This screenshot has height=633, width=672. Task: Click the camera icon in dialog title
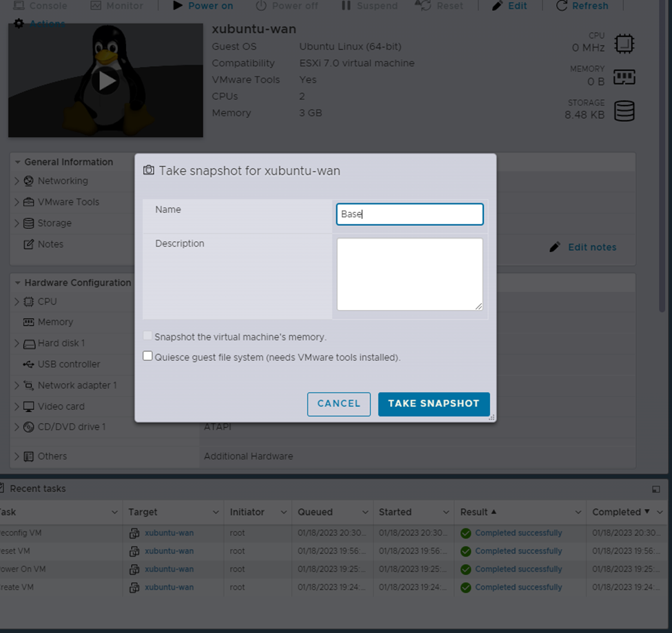click(149, 170)
